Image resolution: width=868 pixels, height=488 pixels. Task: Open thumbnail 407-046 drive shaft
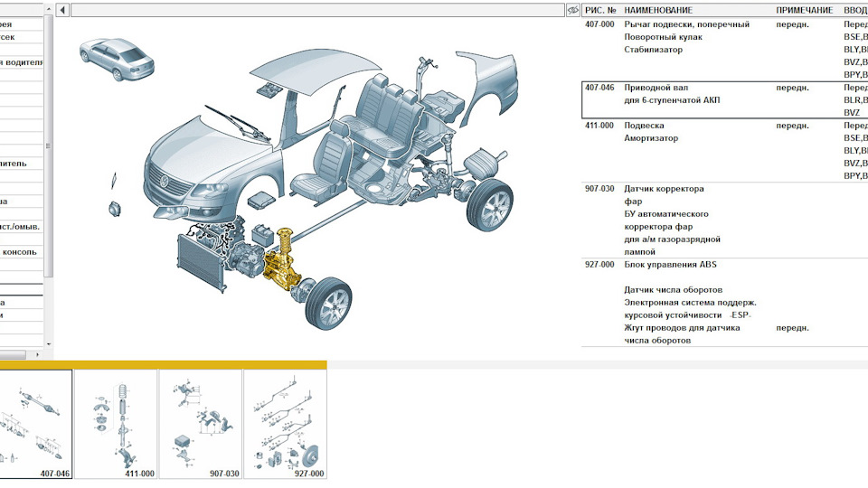36,424
